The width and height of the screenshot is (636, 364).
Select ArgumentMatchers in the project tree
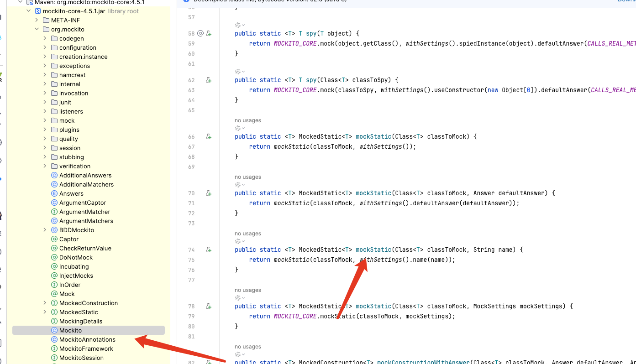pos(86,221)
